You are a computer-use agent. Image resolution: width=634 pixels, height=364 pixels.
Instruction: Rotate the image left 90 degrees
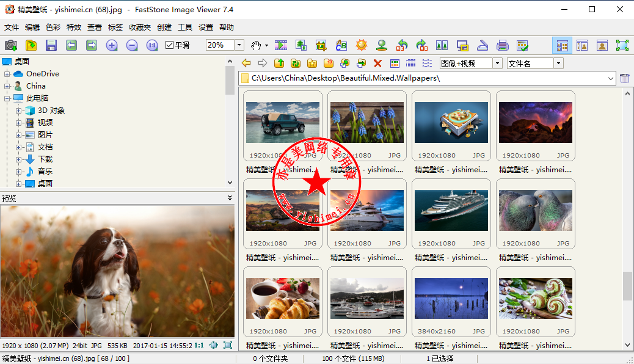point(402,45)
